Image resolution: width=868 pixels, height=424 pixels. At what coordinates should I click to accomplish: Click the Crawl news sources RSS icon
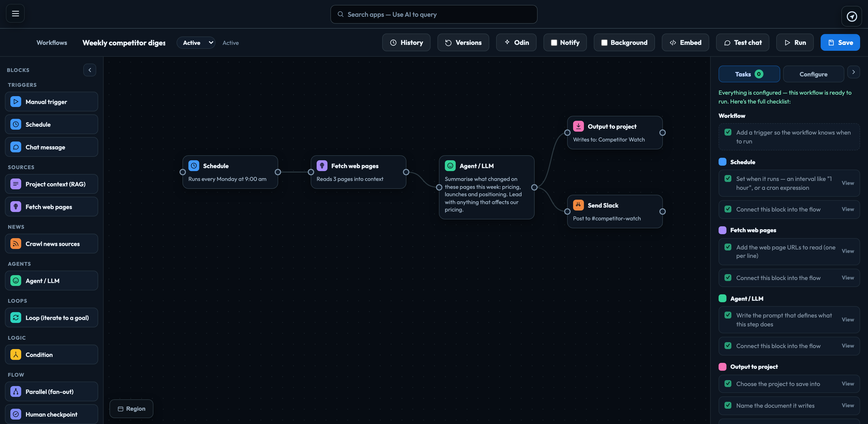click(16, 244)
